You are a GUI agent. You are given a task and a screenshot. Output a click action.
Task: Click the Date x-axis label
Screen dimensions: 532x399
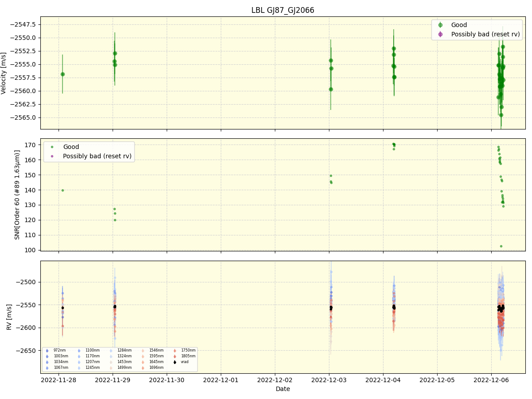pos(283,389)
